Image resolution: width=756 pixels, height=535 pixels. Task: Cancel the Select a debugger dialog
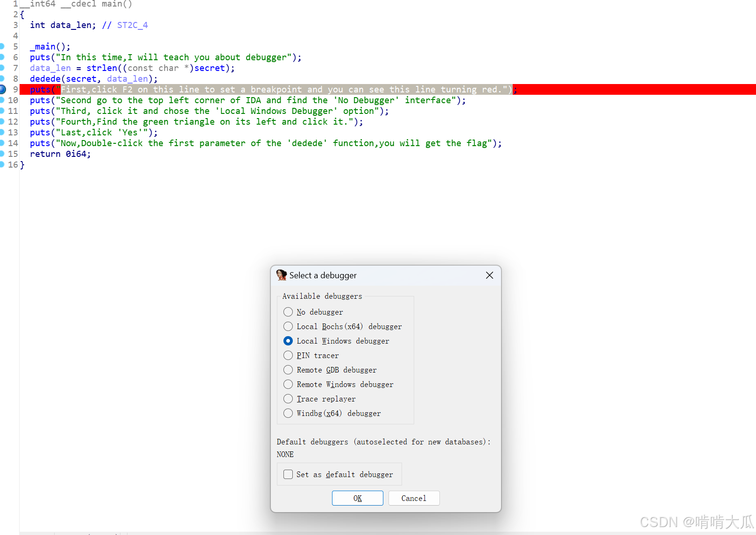[414, 498]
